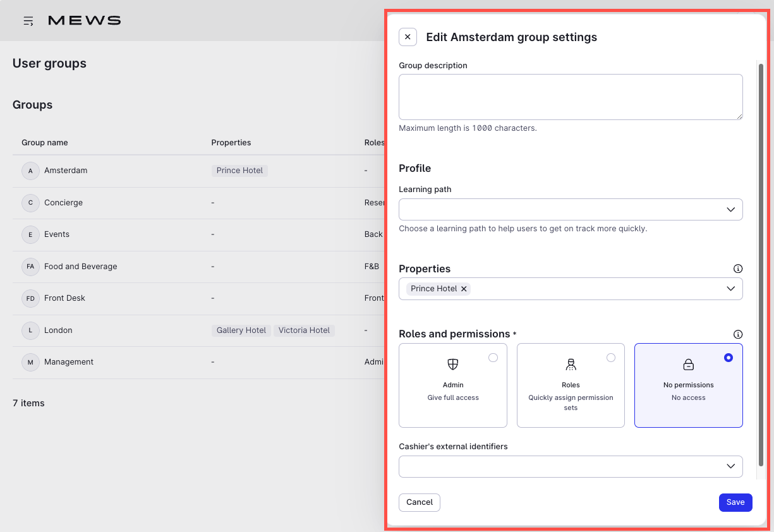Click the 'No access' card text
The width and height of the screenshot is (774, 532).
pos(689,398)
